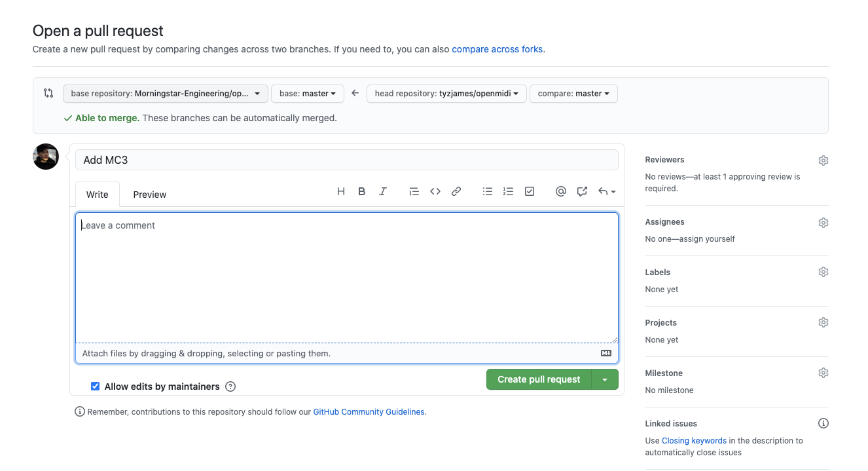Insert a link via toolbar icon
Viewport: 868px width, 471px height.
[456, 191]
